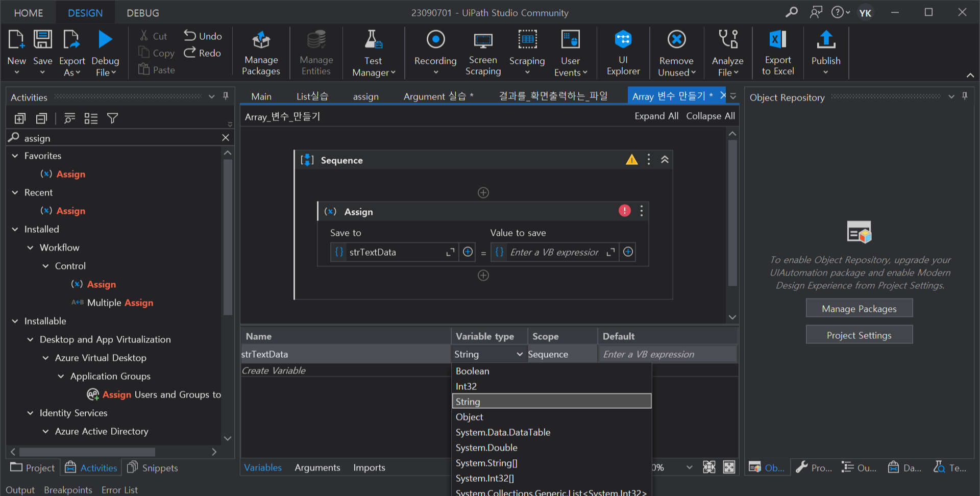Open the tab list dropdown arrow
Image resolution: width=980 pixels, height=496 pixels.
(733, 96)
